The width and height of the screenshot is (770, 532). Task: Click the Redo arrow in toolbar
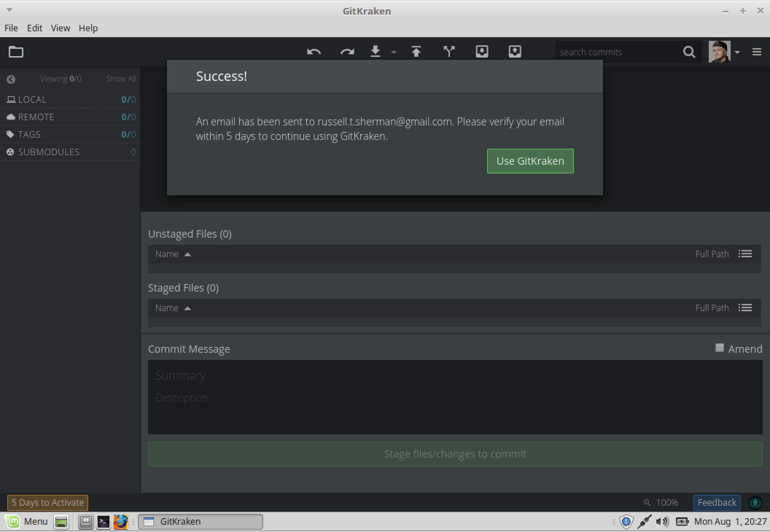347,52
